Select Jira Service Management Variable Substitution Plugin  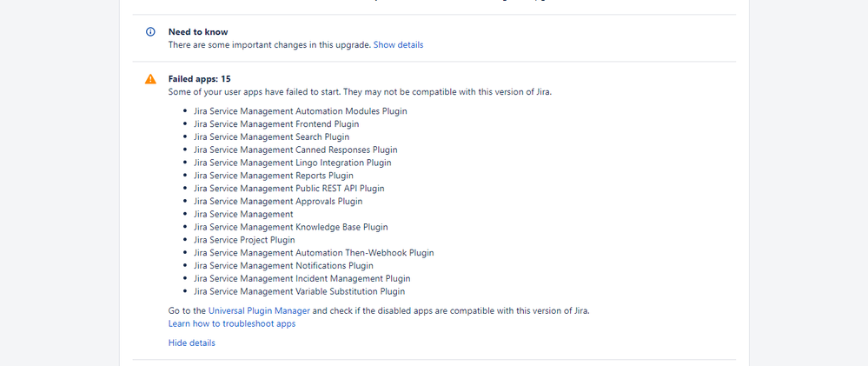tap(299, 291)
